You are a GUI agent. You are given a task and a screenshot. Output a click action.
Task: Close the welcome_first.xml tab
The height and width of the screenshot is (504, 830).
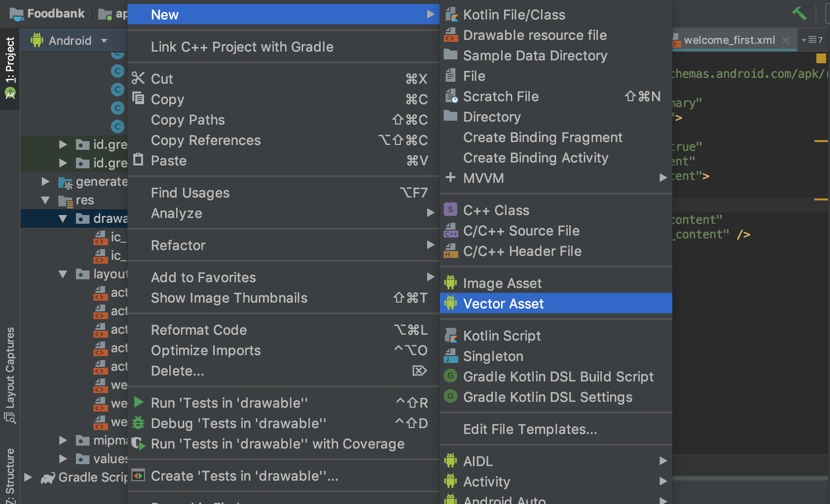[x=785, y=40]
